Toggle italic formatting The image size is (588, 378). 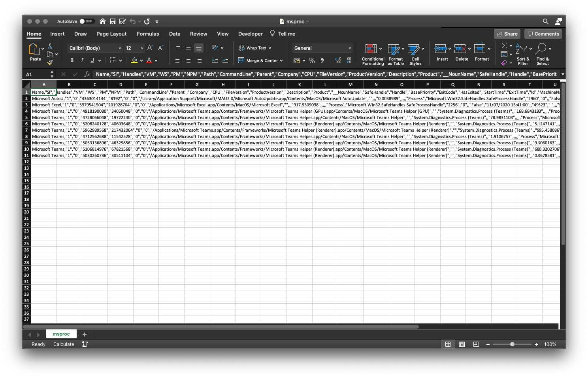click(x=82, y=60)
